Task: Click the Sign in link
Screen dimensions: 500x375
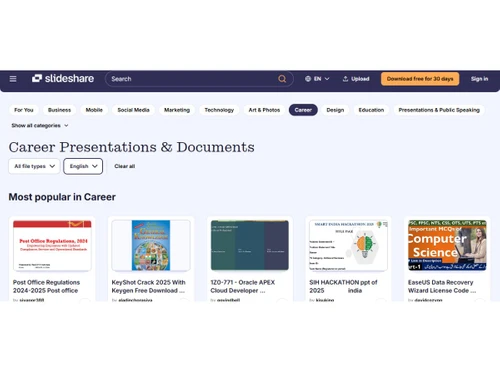Action: coord(479,79)
